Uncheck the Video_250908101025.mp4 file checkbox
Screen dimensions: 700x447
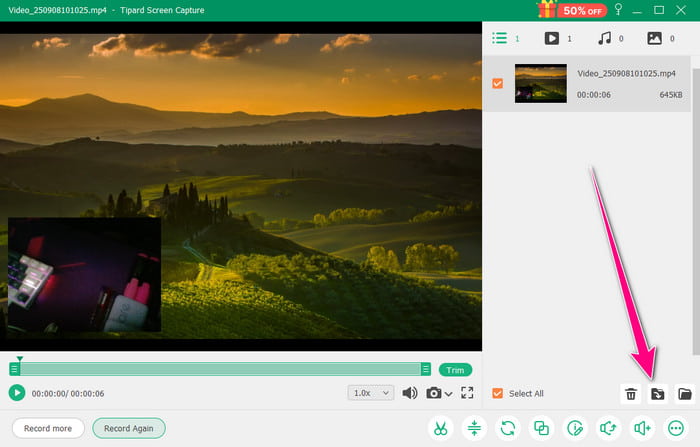click(x=498, y=83)
